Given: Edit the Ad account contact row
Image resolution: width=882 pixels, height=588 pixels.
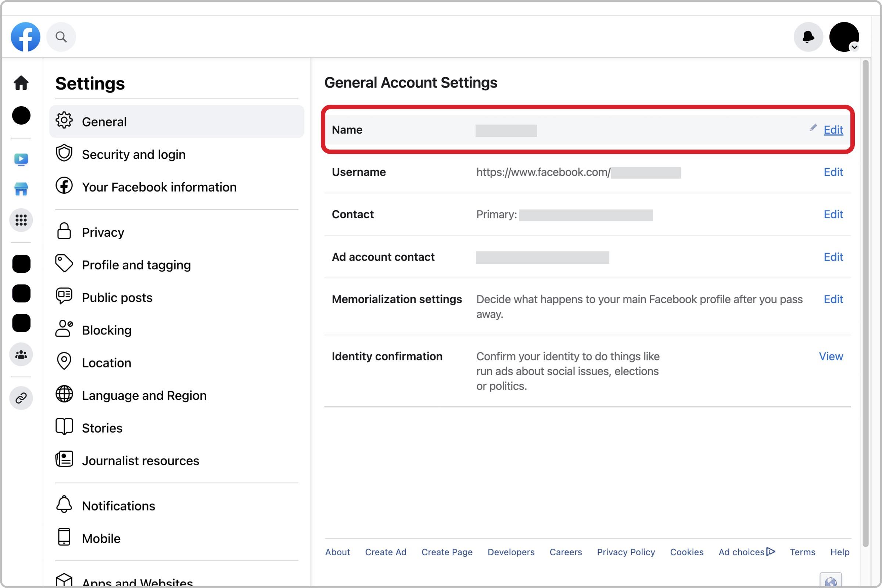Looking at the screenshot, I should (833, 257).
